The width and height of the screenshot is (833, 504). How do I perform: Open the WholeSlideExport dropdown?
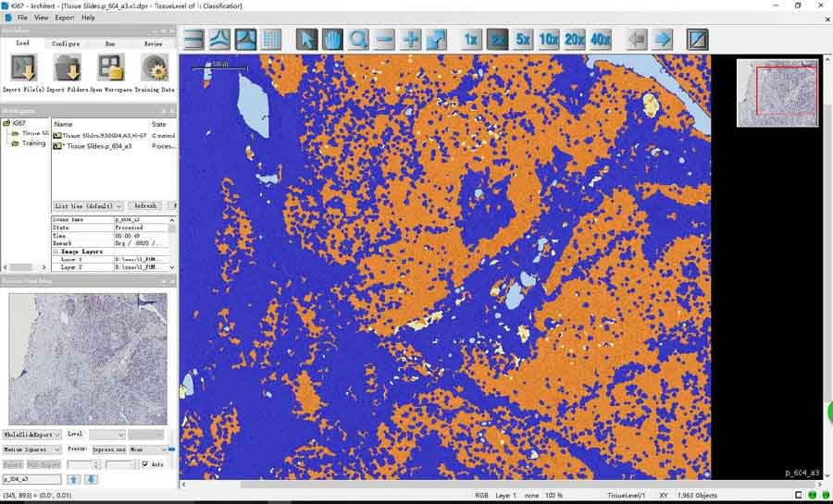pyautogui.click(x=31, y=435)
